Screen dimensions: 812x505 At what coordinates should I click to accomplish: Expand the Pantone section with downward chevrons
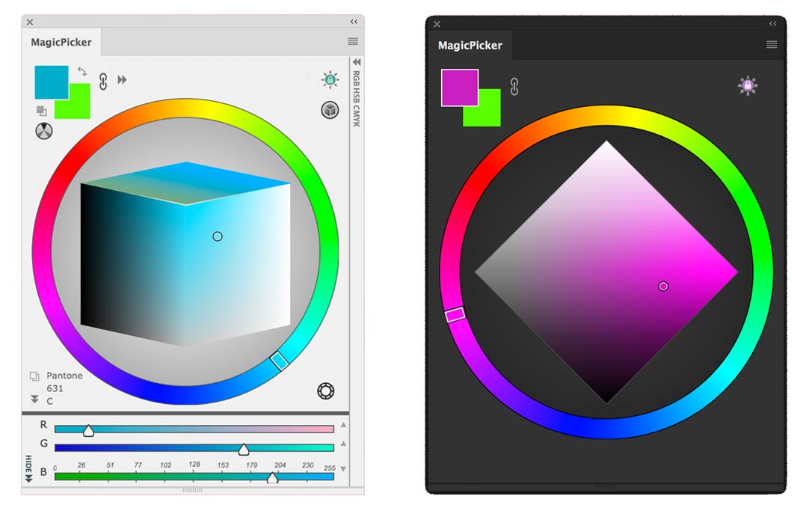coord(33,400)
